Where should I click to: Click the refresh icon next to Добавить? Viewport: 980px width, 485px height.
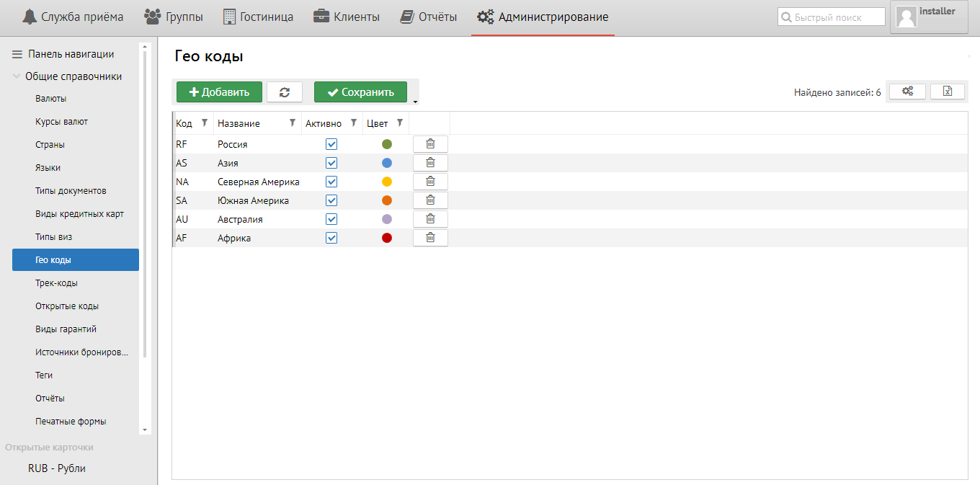tap(285, 92)
